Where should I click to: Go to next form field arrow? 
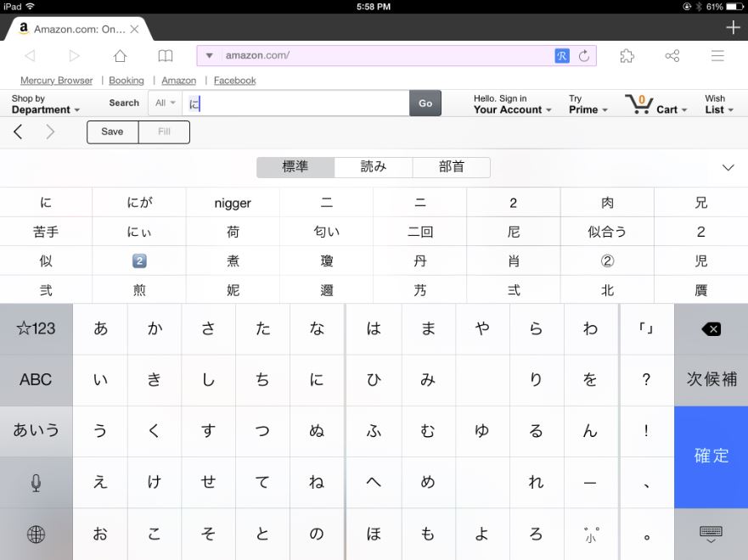tap(50, 132)
